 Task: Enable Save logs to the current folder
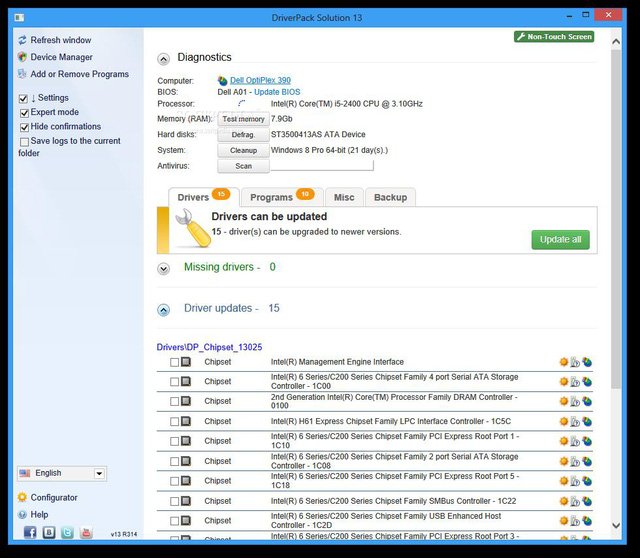[24, 142]
